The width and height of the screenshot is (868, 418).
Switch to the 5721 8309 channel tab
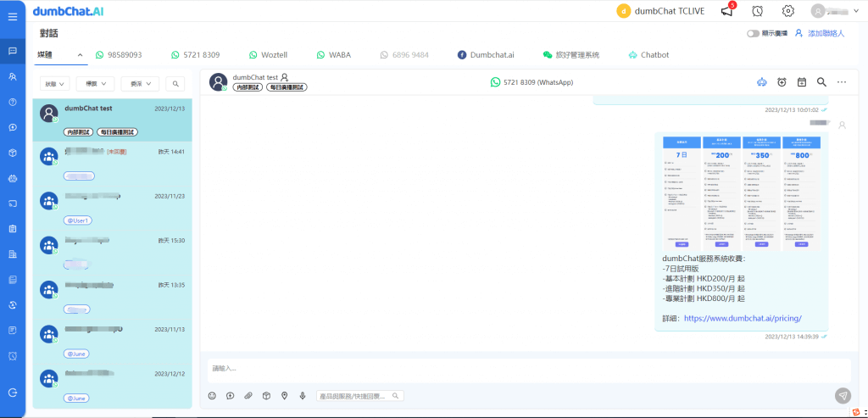click(196, 55)
